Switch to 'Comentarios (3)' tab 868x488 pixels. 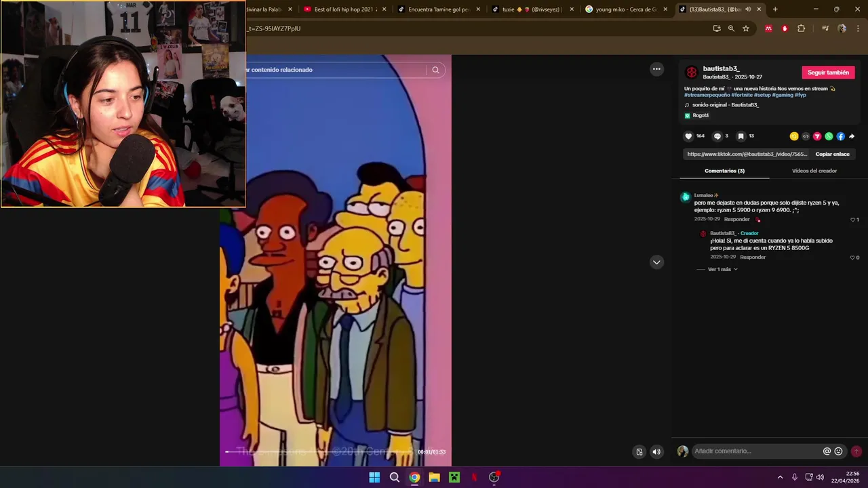click(x=724, y=171)
